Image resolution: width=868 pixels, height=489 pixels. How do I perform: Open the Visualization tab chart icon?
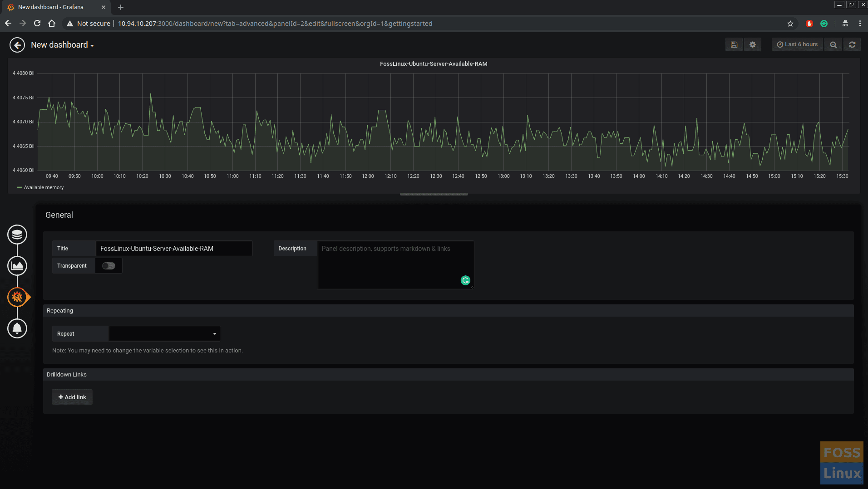point(17,266)
